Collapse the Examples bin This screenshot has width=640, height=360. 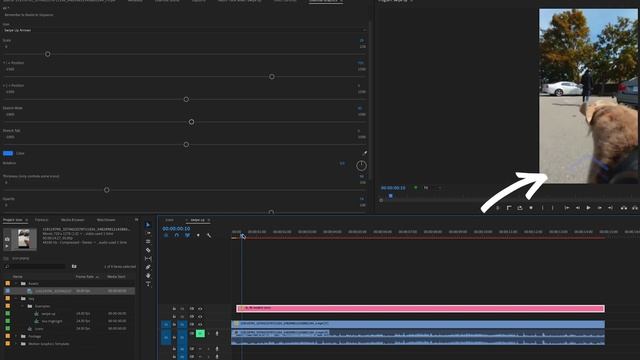23,306
